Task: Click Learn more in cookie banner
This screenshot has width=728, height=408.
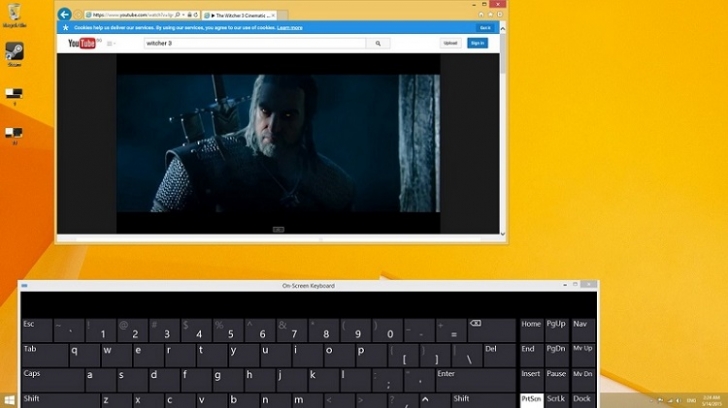Action: (x=290, y=28)
